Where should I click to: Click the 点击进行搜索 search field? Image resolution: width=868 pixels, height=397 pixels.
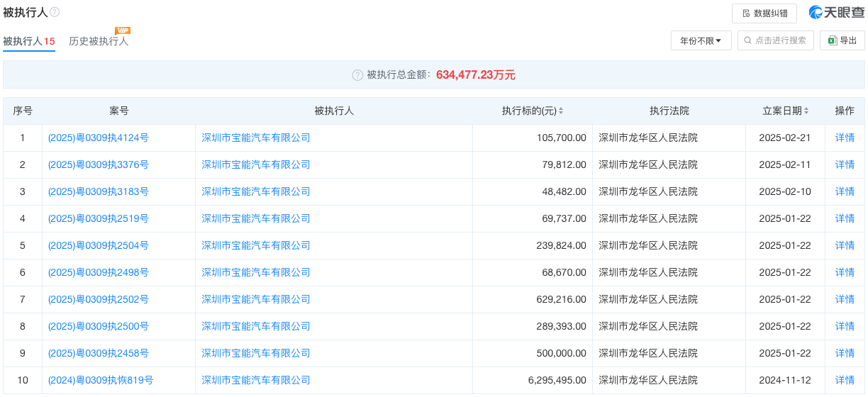776,40
